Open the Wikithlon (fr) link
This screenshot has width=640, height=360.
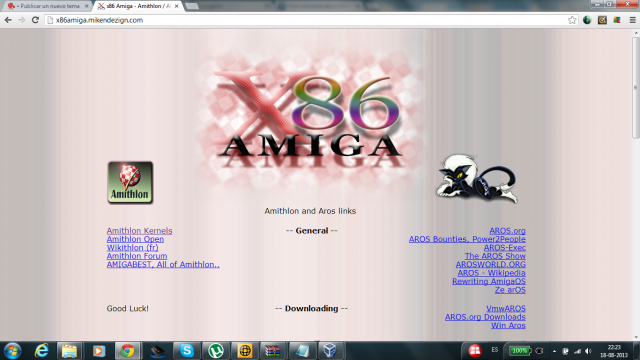132,248
